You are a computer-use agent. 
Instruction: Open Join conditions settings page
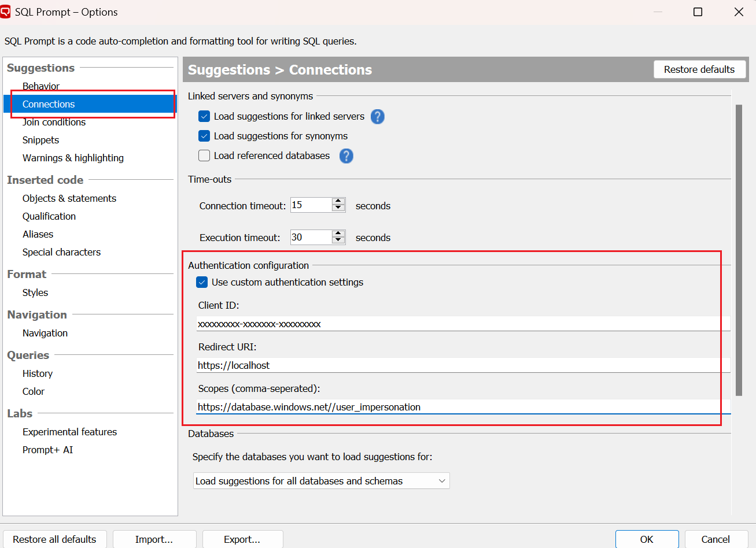coord(54,123)
